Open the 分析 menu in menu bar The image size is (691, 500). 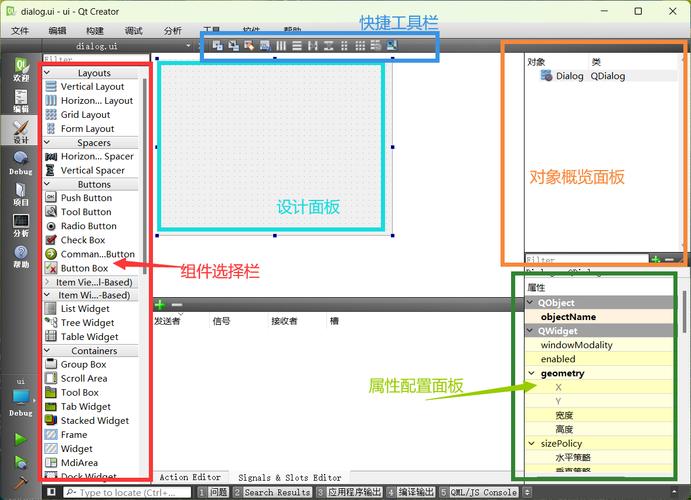(172, 30)
